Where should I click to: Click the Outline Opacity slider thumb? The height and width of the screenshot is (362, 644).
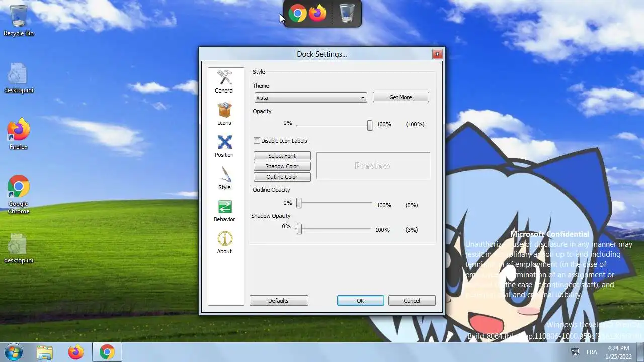tap(299, 203)
